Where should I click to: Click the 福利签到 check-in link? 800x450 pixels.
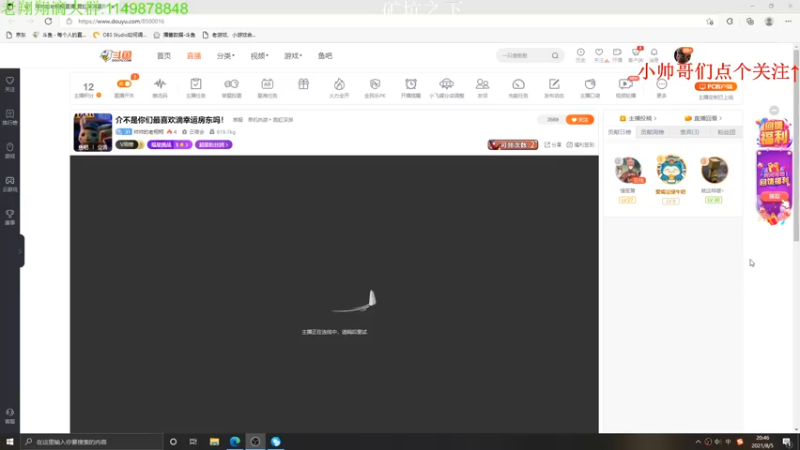click(580, 145)
